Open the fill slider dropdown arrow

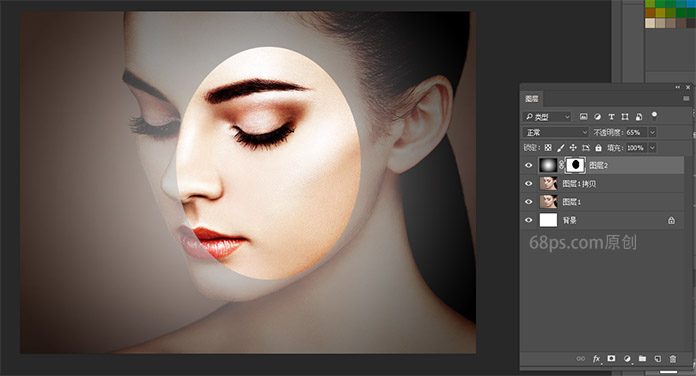point(652,148)
